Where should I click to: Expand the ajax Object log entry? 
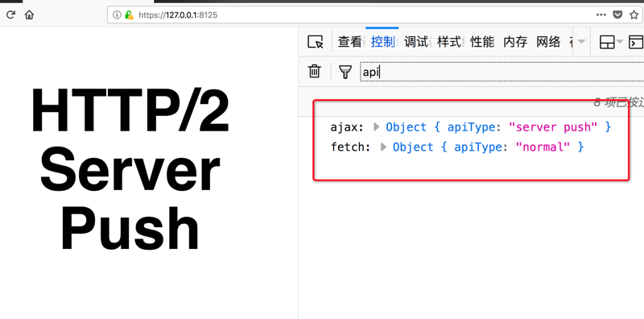pos(377,127)
